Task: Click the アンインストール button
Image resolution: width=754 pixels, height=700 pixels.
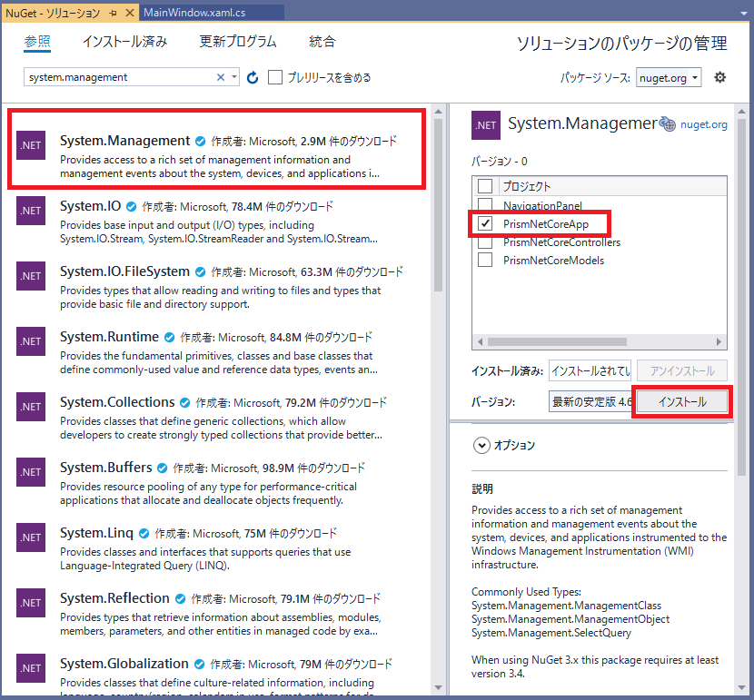Action: click(682, 371)
